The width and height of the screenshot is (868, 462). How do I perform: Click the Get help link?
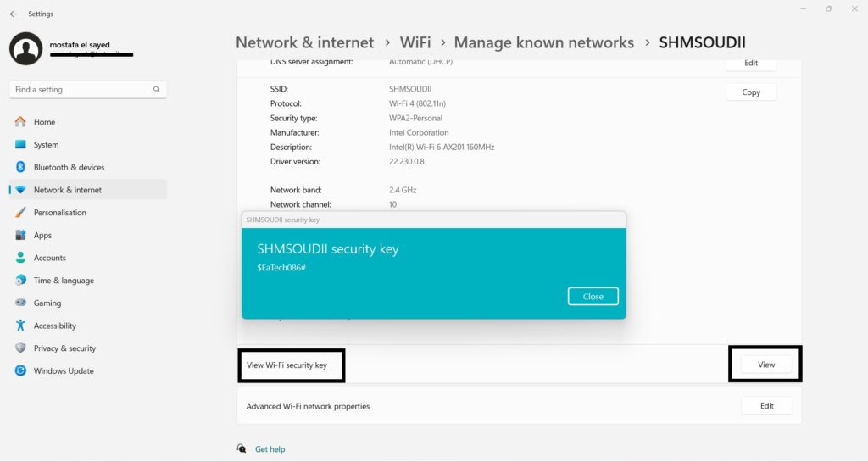pyautogui.click(x=270, y=449)
